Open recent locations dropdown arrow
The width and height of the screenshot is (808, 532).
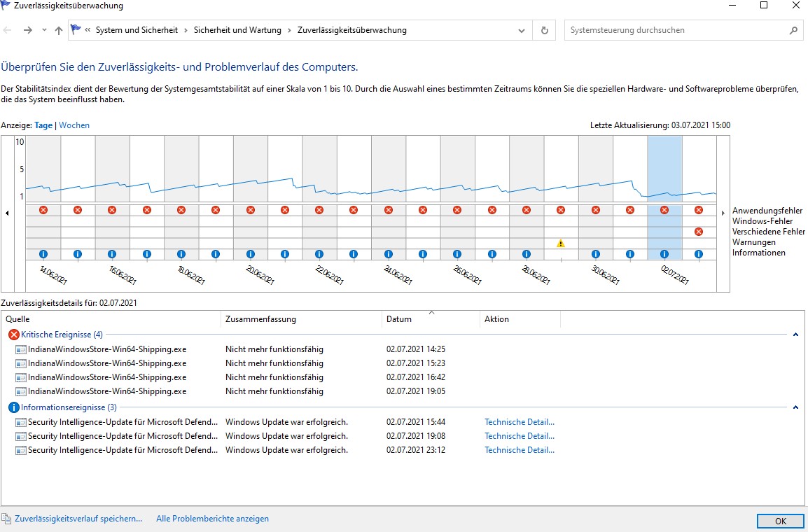tap(44, 30)
